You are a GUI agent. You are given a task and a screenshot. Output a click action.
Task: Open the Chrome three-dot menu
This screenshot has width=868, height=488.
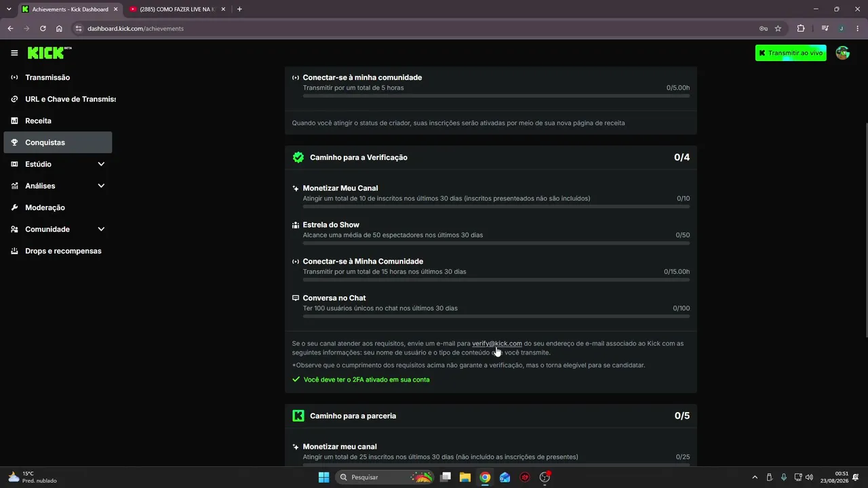point(858,28)
